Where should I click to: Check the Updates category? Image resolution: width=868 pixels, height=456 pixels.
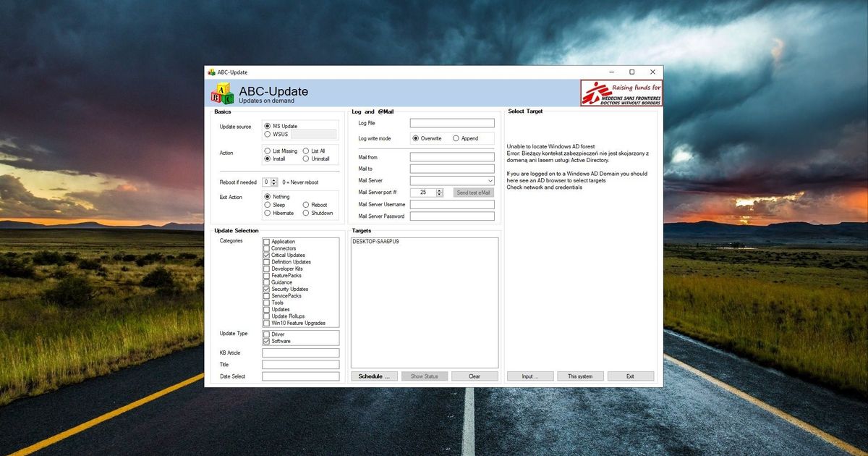[266, 310]
